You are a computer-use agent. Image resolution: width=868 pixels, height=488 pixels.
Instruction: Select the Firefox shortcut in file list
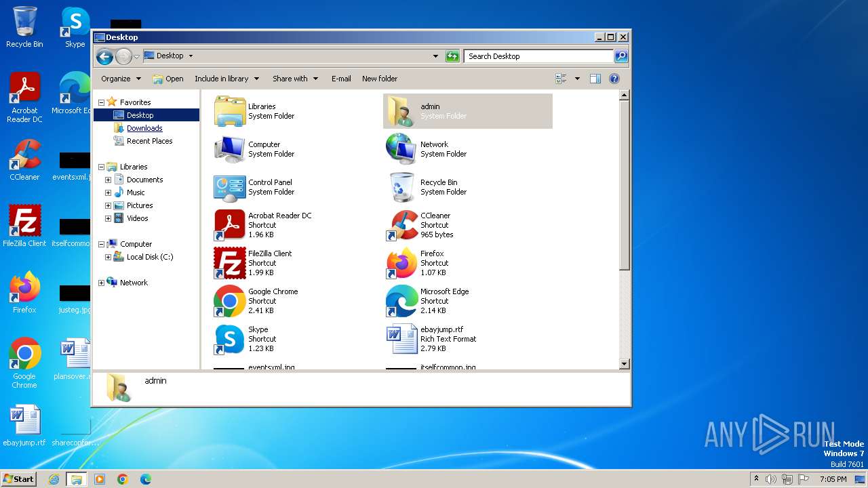coord(402,263)
